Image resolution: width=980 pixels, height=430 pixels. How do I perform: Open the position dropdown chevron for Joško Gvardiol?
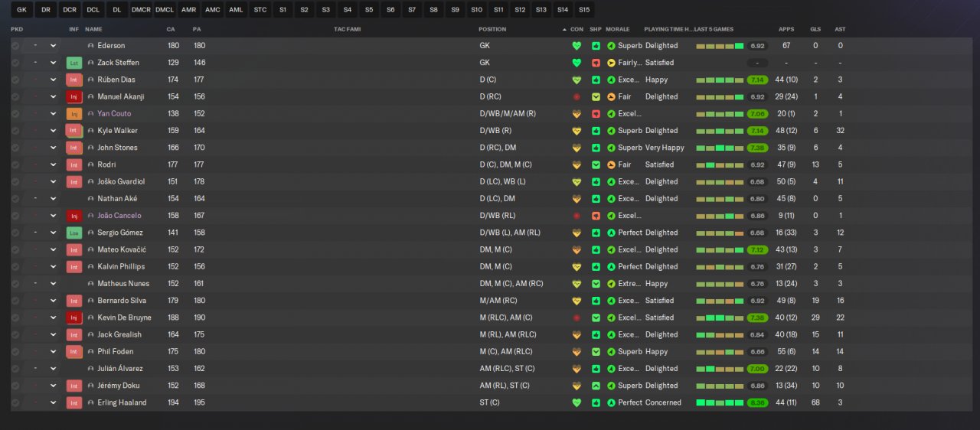tap(53, 182)
